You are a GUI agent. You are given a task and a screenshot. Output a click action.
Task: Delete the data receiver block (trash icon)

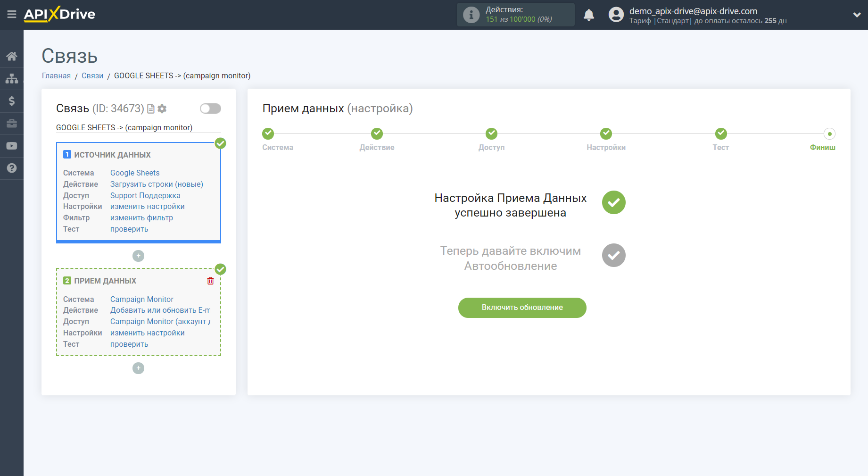[x=210, y=281]
